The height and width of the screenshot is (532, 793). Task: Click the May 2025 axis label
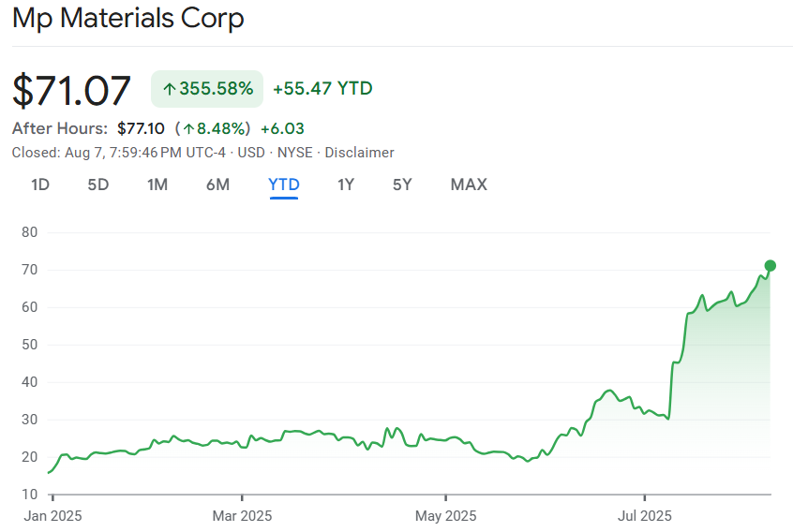click(446, 515)
